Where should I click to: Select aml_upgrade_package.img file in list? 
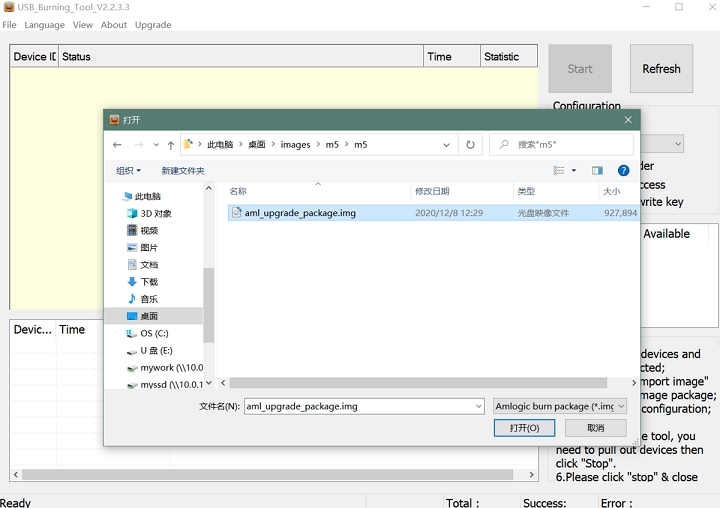[x=299, y=213]
